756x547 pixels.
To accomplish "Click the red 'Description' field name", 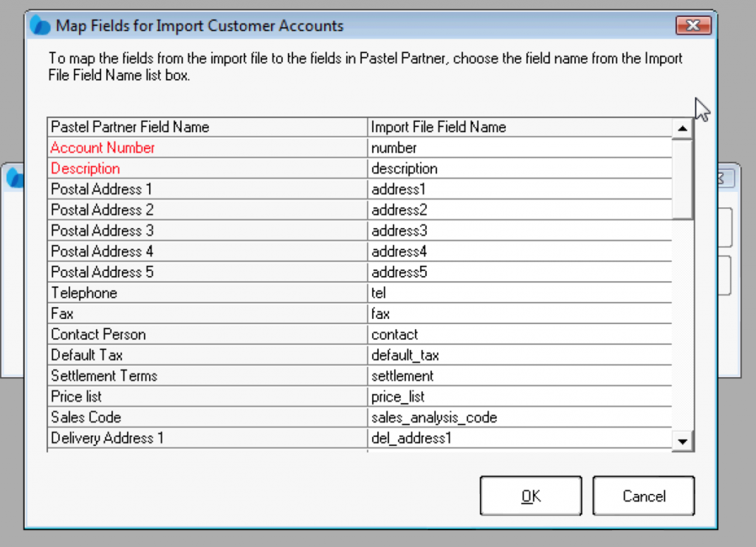I will (x=207, y=168).
